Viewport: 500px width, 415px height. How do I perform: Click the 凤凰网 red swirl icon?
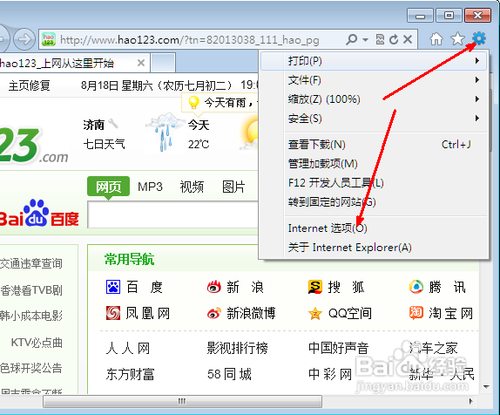pyautogui.click(x=113, y=313)
